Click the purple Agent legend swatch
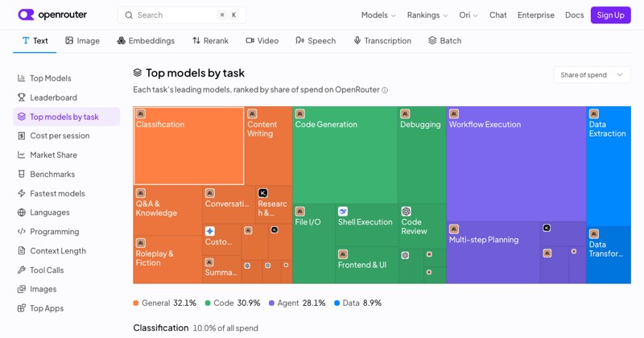The image size is (644, 338). pos(271,303)
